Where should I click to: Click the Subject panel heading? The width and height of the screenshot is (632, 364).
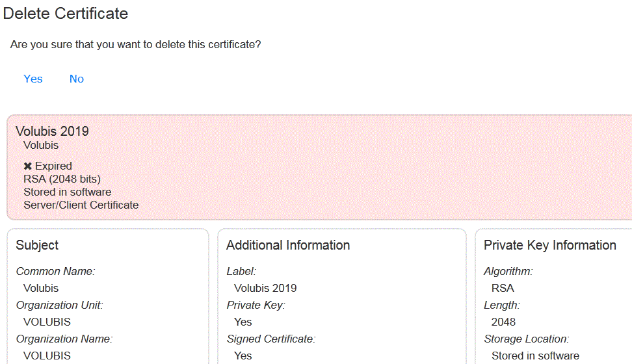pyautogui.click(x=37, y=245)
